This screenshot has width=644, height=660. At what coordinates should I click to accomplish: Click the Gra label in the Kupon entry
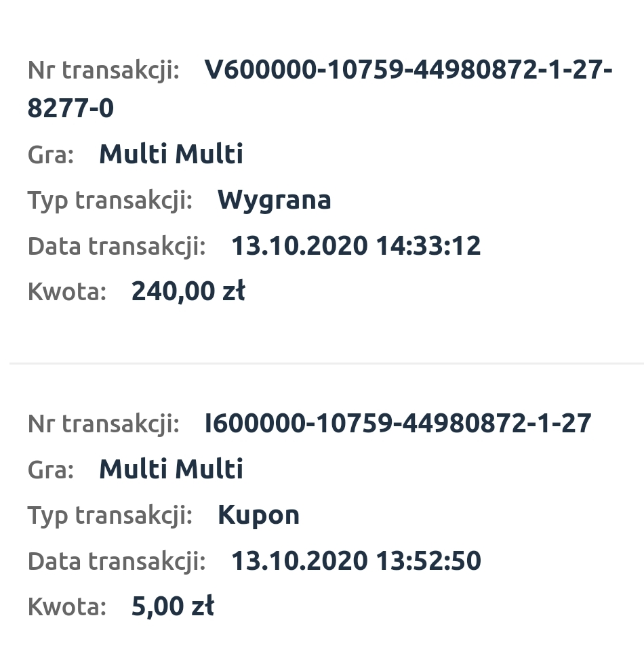coord(51,470)
